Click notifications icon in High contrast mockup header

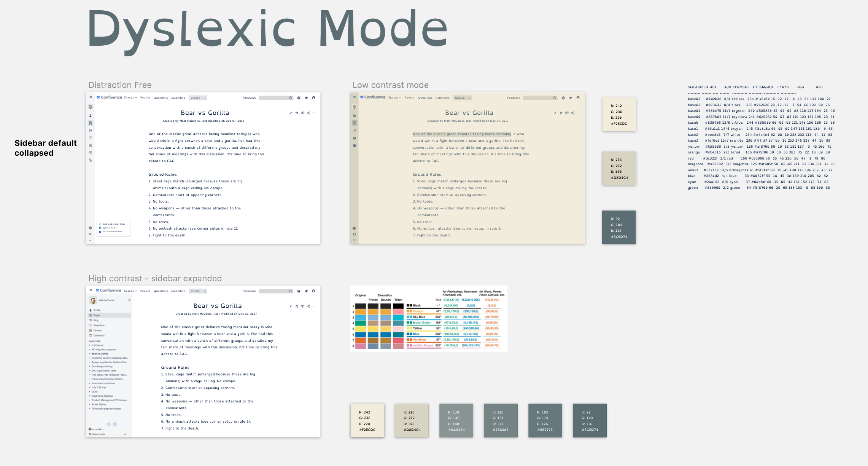306,291
